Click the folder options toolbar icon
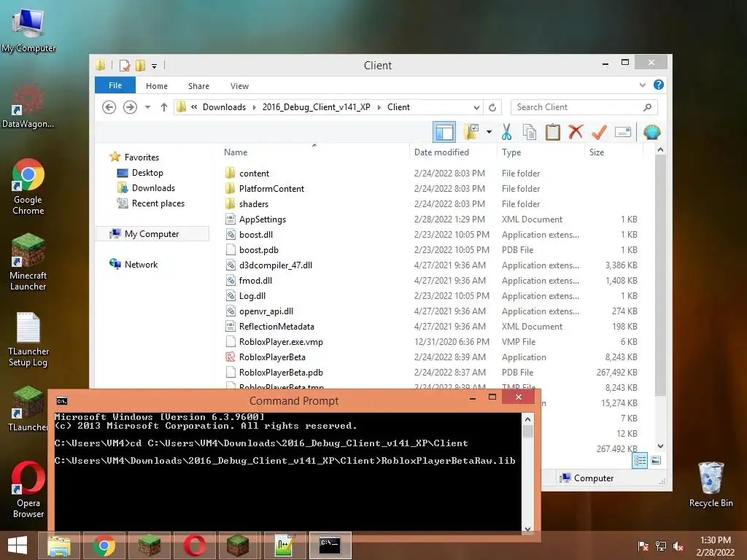747x560 pixels. tap(471, 133)
